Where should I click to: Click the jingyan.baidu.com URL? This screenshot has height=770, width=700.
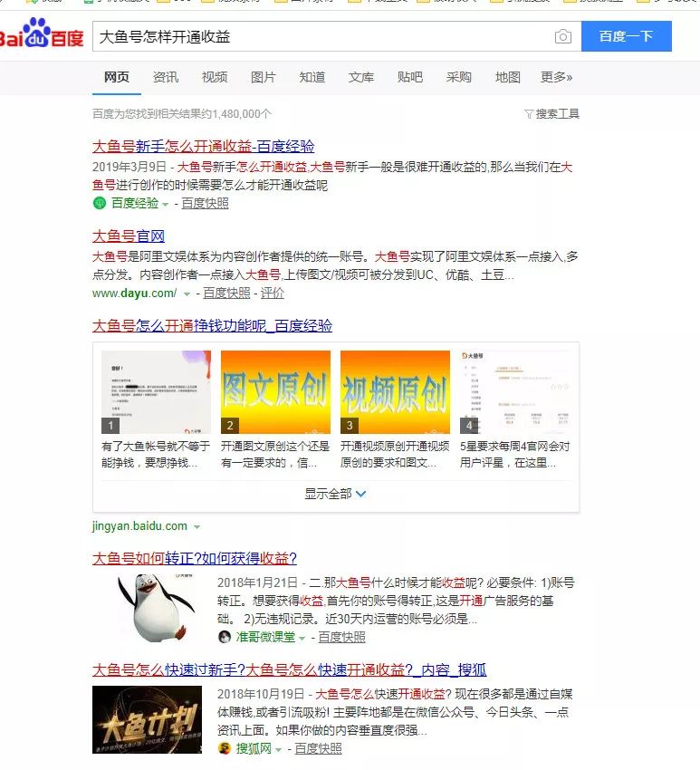click(x=139, y=526)
